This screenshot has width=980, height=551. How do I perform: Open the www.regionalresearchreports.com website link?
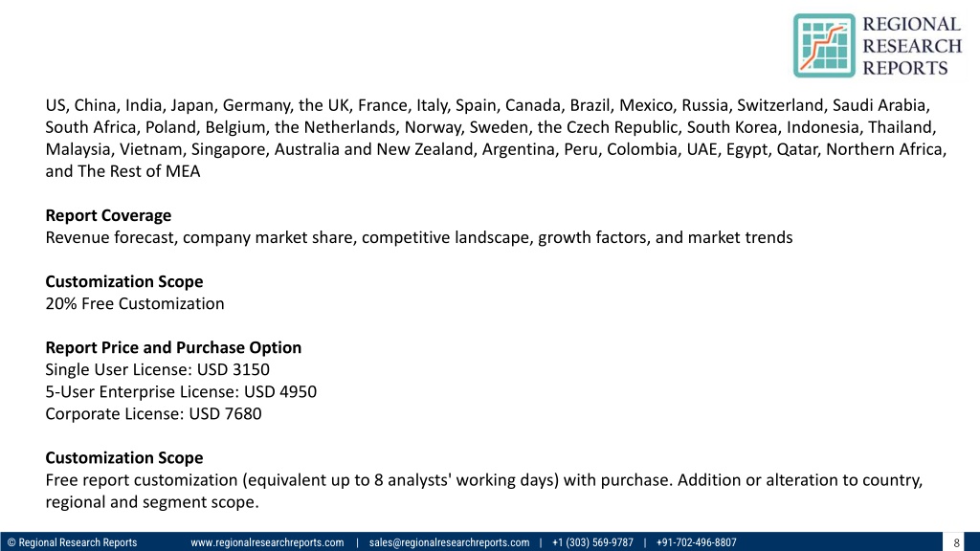click(267, 542)
